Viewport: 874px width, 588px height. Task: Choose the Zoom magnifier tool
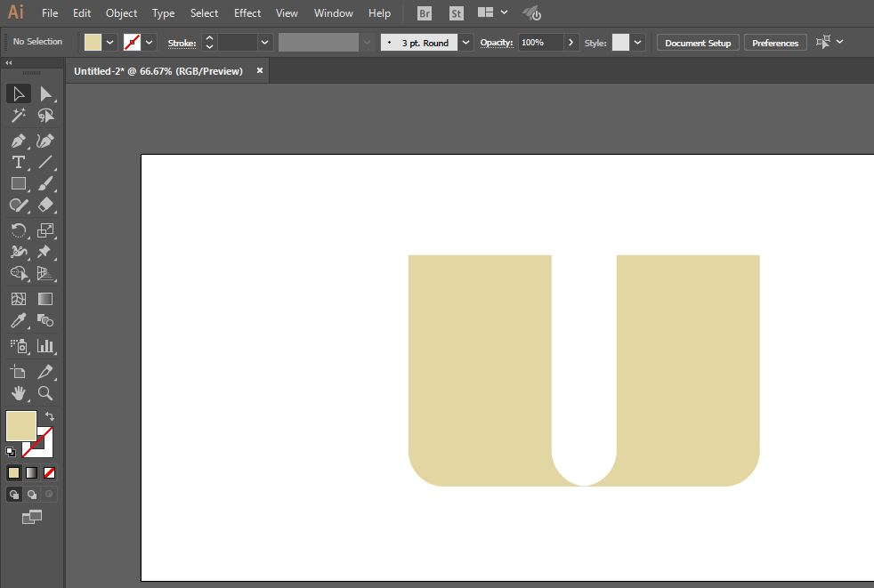[x=45, y=393]
